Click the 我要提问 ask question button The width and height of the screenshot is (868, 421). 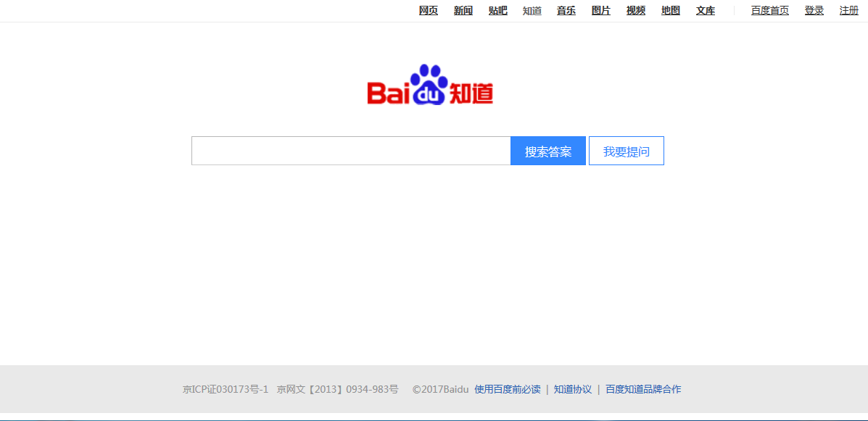click(626, 151)
